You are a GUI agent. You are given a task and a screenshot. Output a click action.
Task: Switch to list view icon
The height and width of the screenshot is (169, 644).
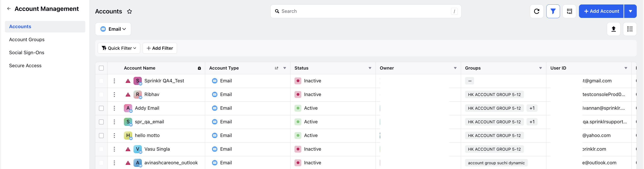pos(630,29)
